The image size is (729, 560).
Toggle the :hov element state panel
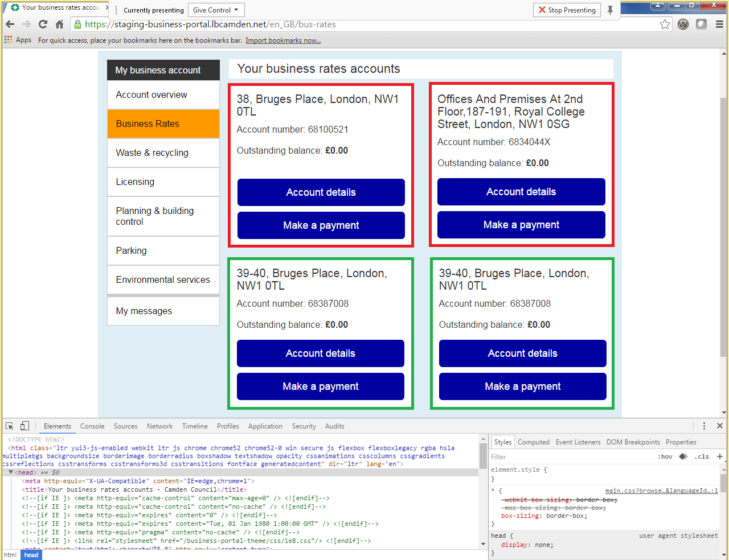click(x=665, y=456)
